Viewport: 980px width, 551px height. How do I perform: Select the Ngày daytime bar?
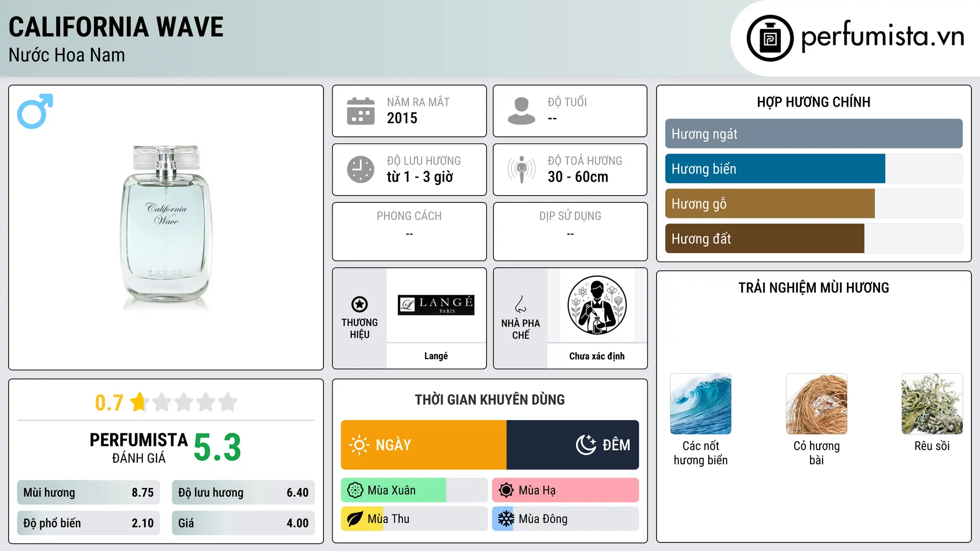click(x=423, y=445)
